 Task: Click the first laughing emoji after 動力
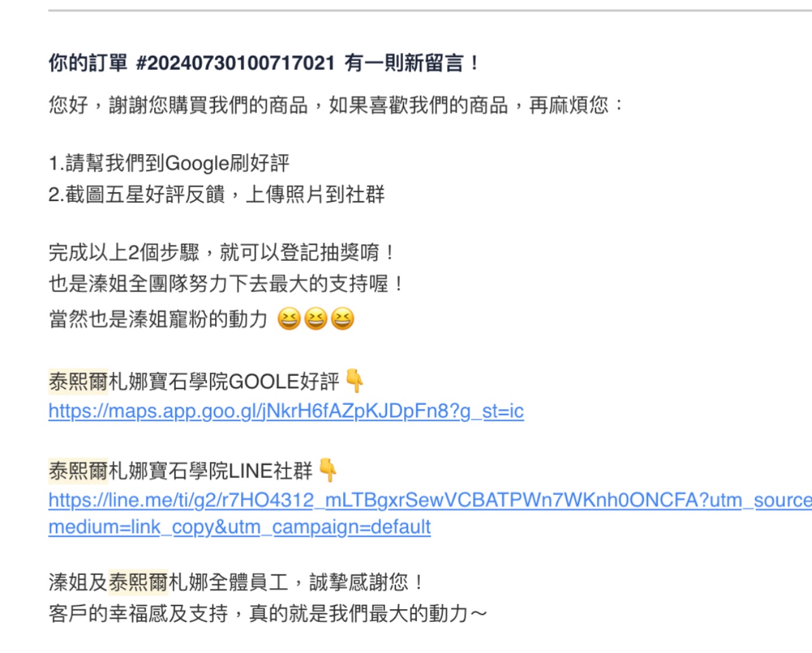tap(289, 319)
